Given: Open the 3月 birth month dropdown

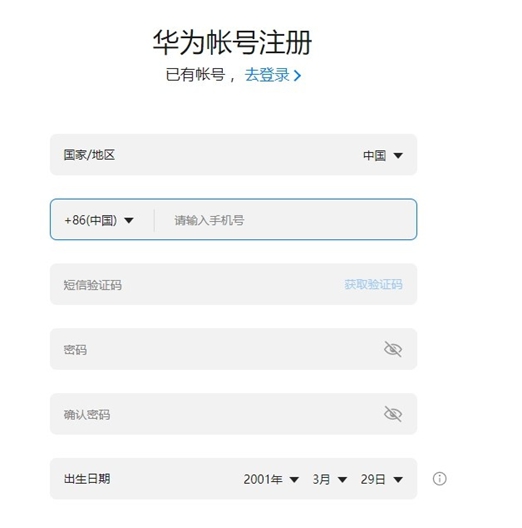Looking at the screenshot, I should [x=330, y=479].
